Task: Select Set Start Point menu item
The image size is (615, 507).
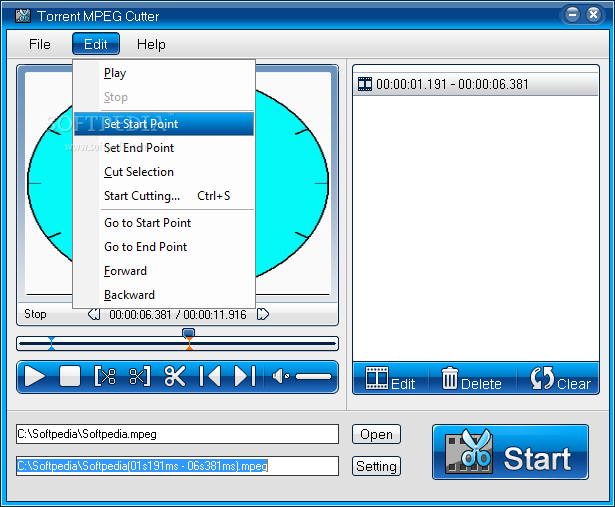Action: (164, 124)
